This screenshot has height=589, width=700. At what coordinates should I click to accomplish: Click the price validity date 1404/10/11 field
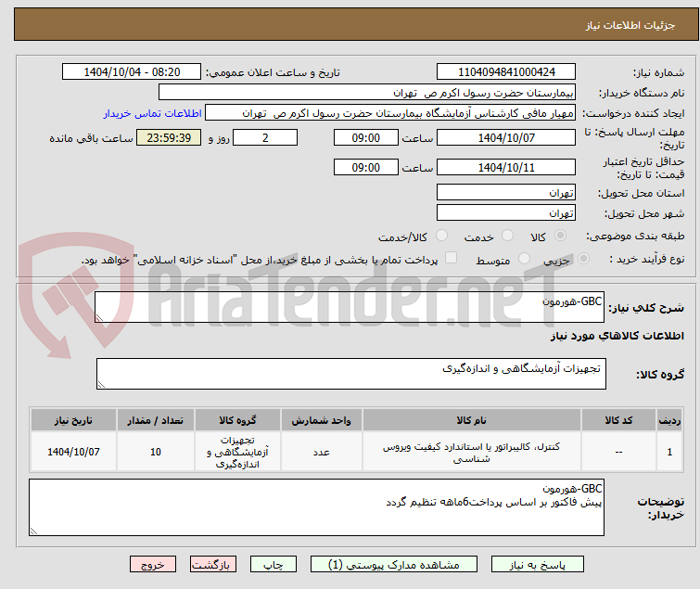506,168
